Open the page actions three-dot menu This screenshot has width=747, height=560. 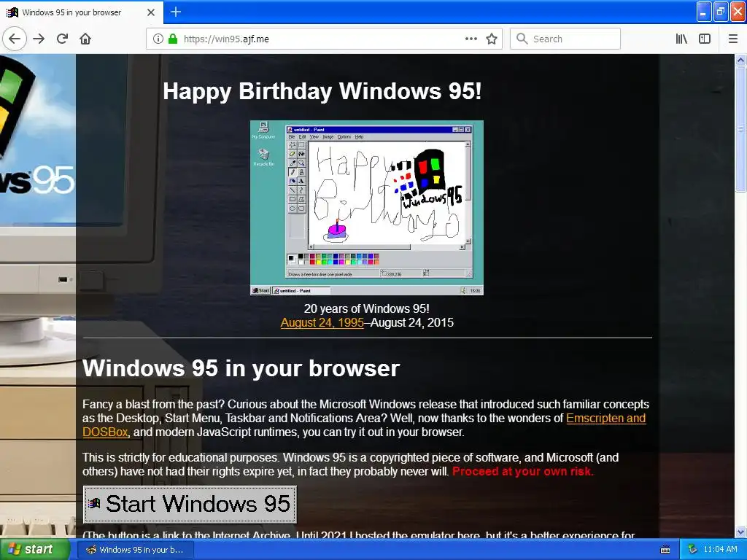pyautogui.click(x=471, y=39)
